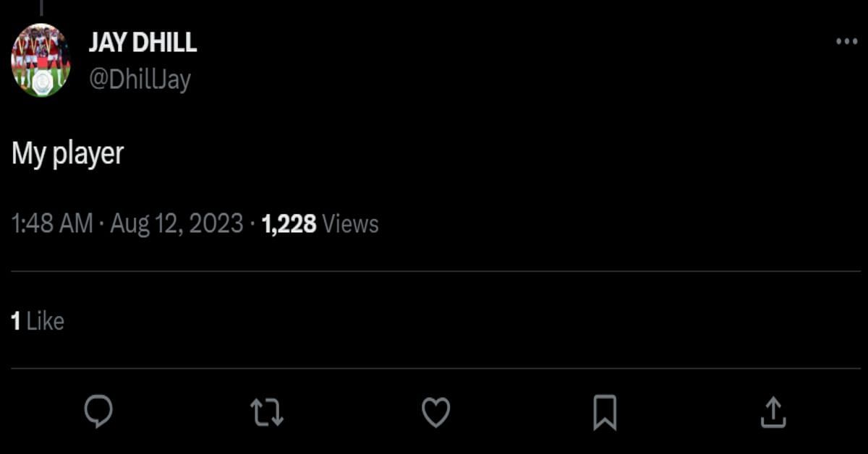The height and width of the screenshot is (454, 868).
Task: Open the @DhillJay handle link
Action: click(x=140, y=80)
